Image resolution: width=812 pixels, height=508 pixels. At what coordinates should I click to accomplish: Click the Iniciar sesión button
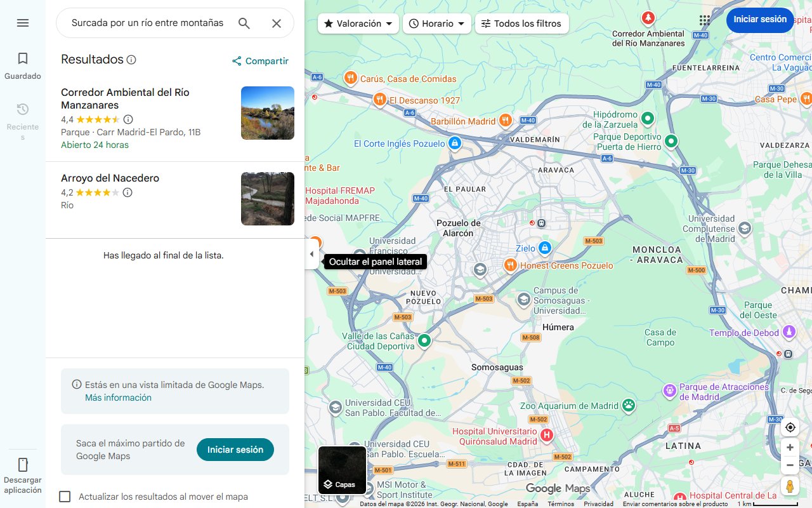point(760,20)
